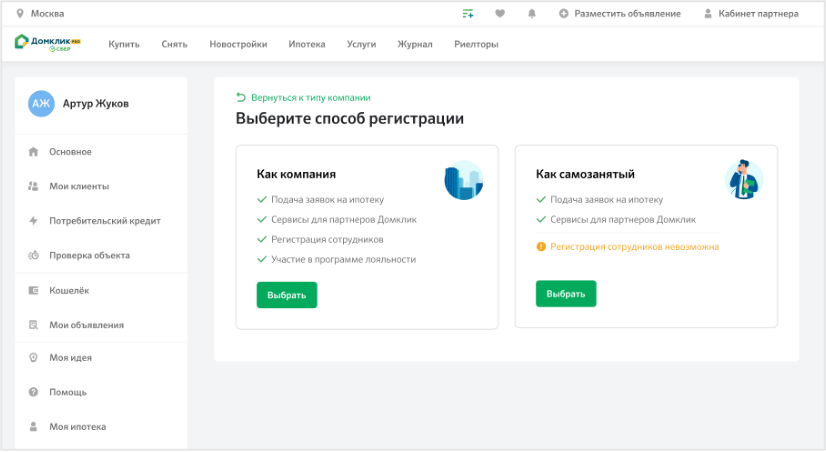The width and height of the screenshot is (826, 452).
Task: Open the Новостройки menu item
Action: coord(238,44)
